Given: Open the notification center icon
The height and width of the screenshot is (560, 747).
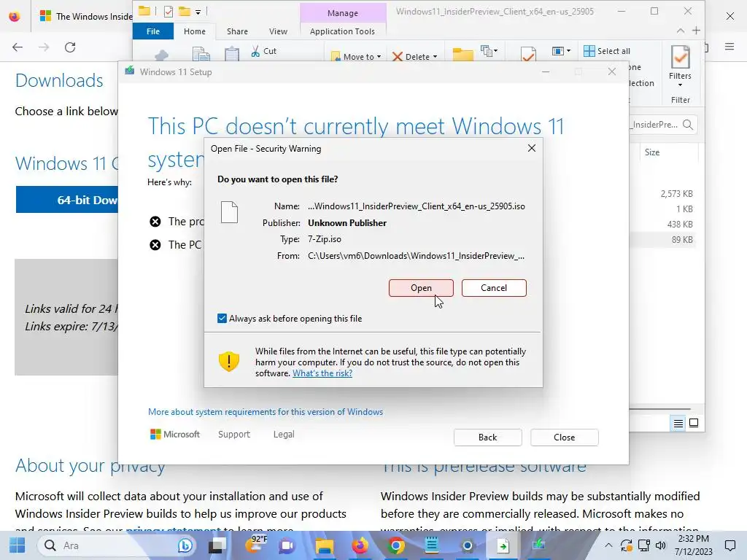Looking at the screenshot, I should [729, 545].
